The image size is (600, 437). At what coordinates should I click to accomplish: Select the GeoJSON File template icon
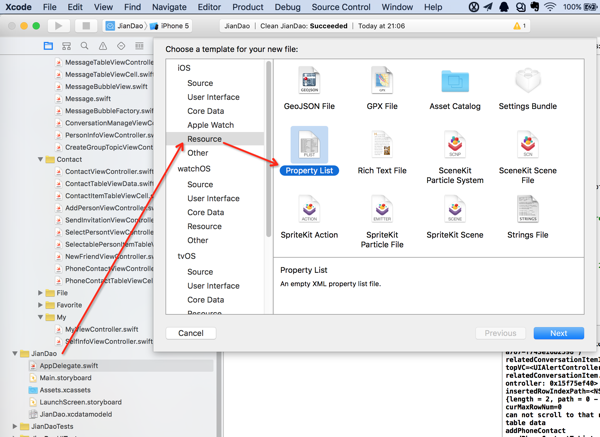[x=309, y=80]
